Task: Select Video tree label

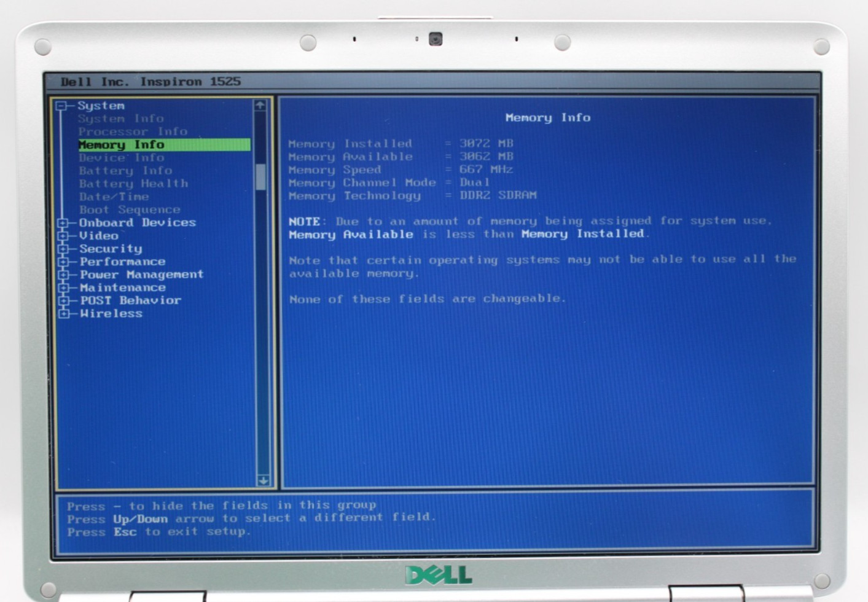Action: [x=99, y=235]
